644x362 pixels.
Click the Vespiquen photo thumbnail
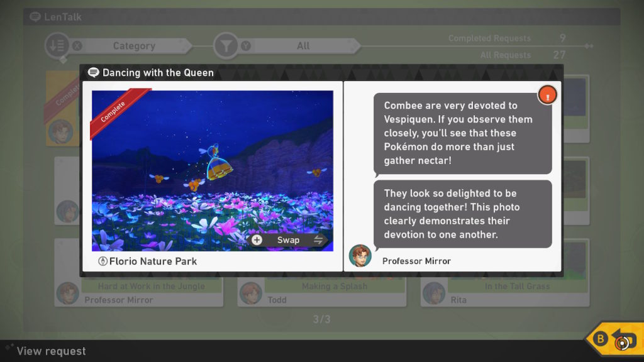[213, 171]
